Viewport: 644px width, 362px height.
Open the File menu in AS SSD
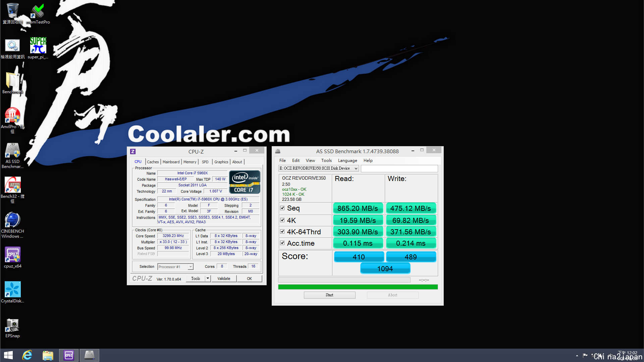pos(283,161)
